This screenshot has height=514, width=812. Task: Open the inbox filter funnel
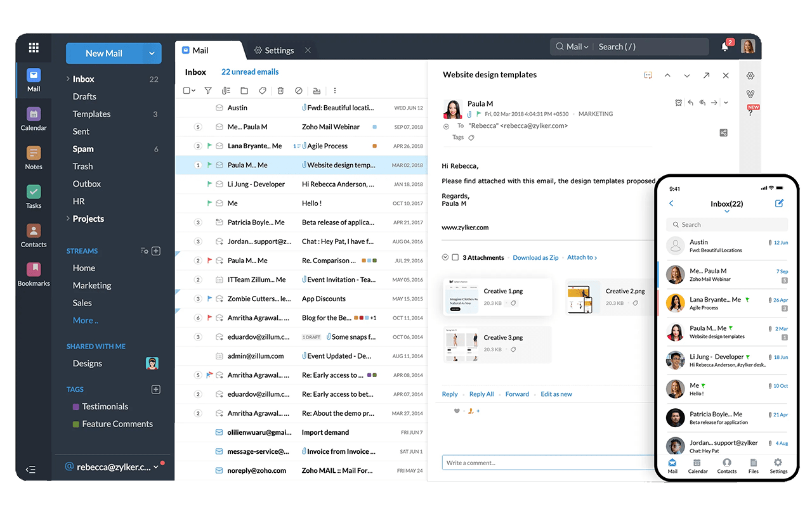pos(207,91)
